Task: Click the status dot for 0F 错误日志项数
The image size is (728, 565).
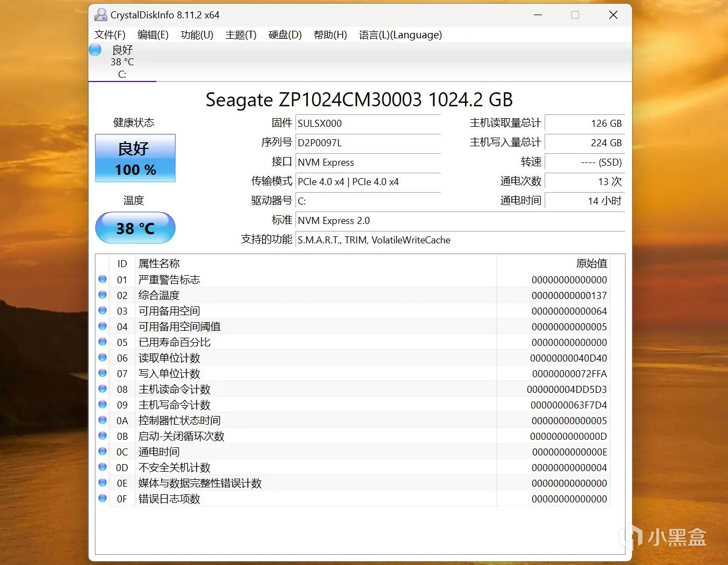Action: click(x=102, y=499)
